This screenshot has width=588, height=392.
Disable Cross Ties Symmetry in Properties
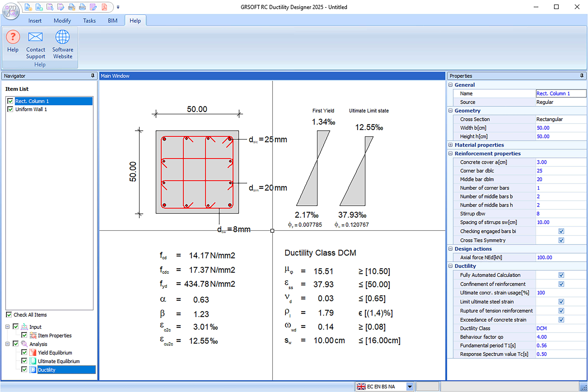pyautogui.click(x=561, y=240)
